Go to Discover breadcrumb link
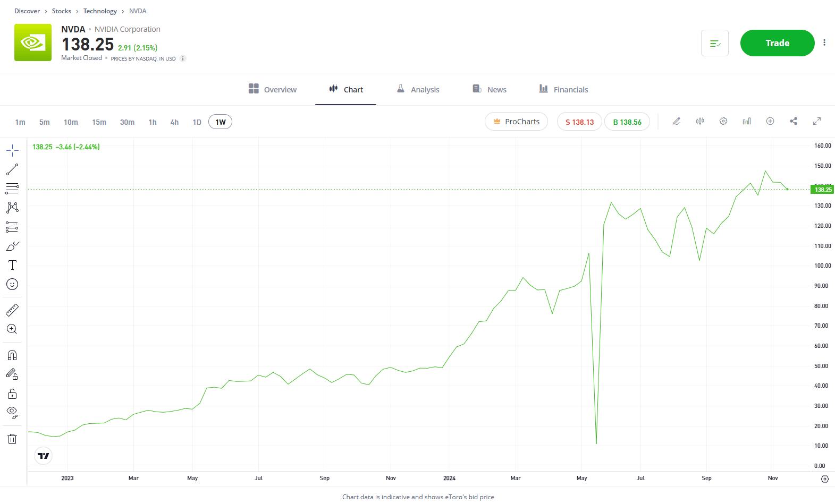 [x=27, y=11]
